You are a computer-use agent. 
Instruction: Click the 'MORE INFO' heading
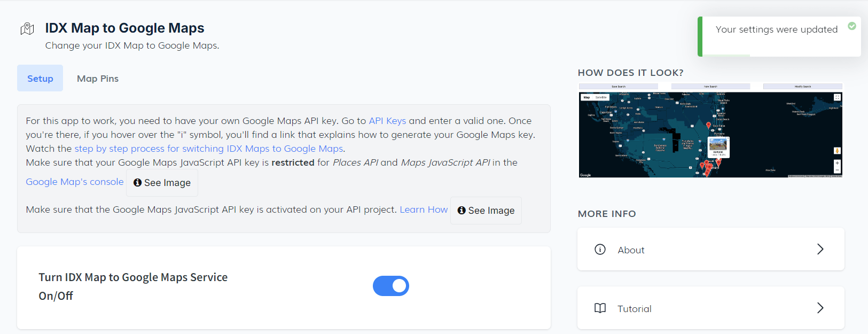point(607,214)
